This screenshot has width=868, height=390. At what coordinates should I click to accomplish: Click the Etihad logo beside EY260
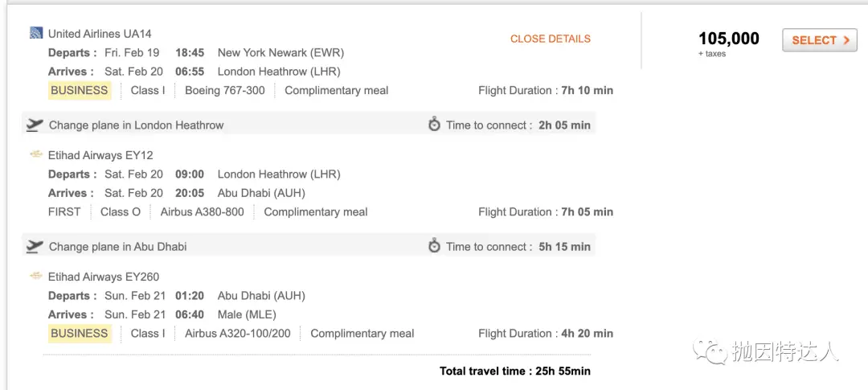coord(36,276)
